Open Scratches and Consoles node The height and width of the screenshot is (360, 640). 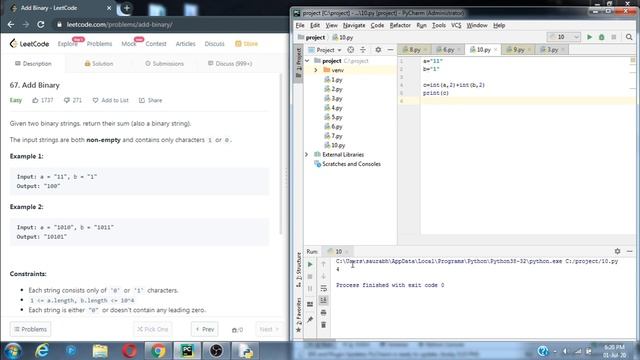347,164
